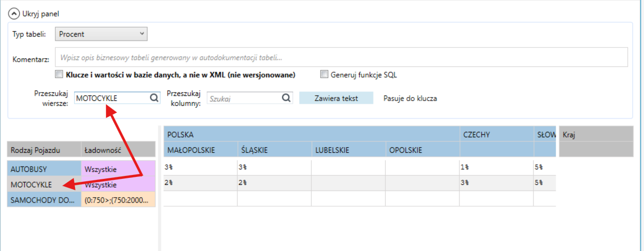Image resolution: width=644 pixels, height=251 pixels.
Task: Click the magnifier icon in column search
Action: click(286, 98)
